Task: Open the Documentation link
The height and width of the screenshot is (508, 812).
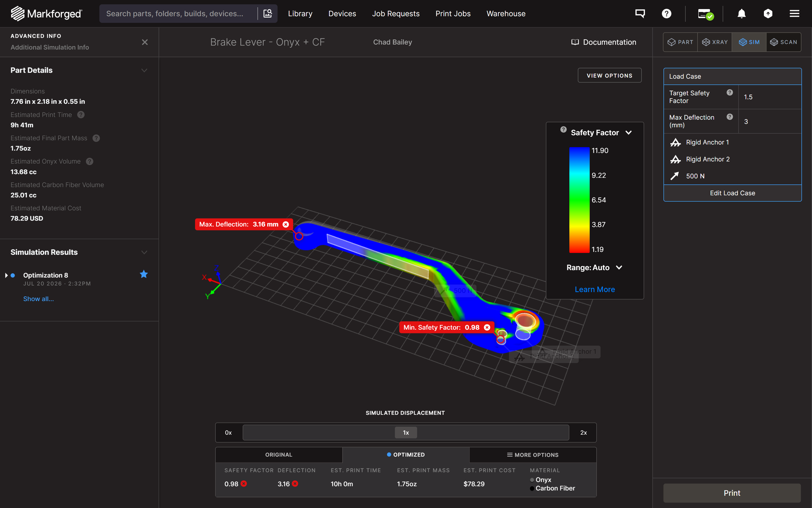Action: (x=603, y=42)
